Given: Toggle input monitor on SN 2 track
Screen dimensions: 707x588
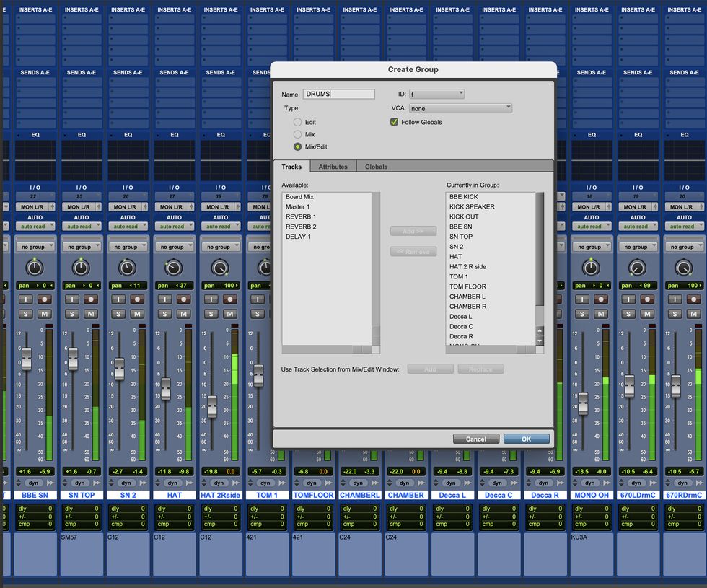Looking at the screenshot, I should (x=118, y=299).
